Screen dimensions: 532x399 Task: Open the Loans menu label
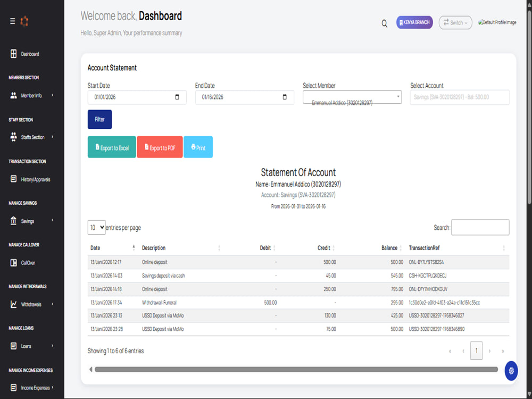point(26,346)
